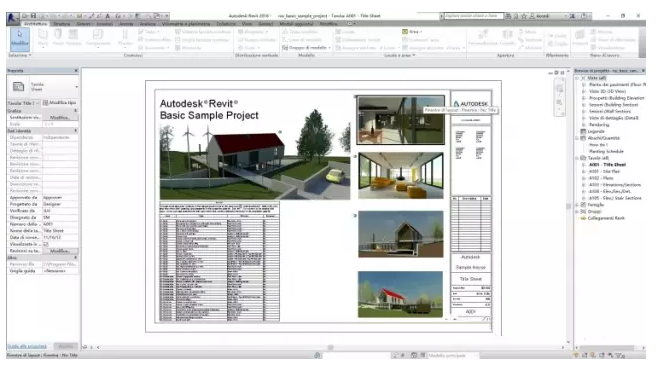Open the Revit application menu logo
The height and width of the screenshot is (377, 670).
pyautogui.click(x=12, y=17)
